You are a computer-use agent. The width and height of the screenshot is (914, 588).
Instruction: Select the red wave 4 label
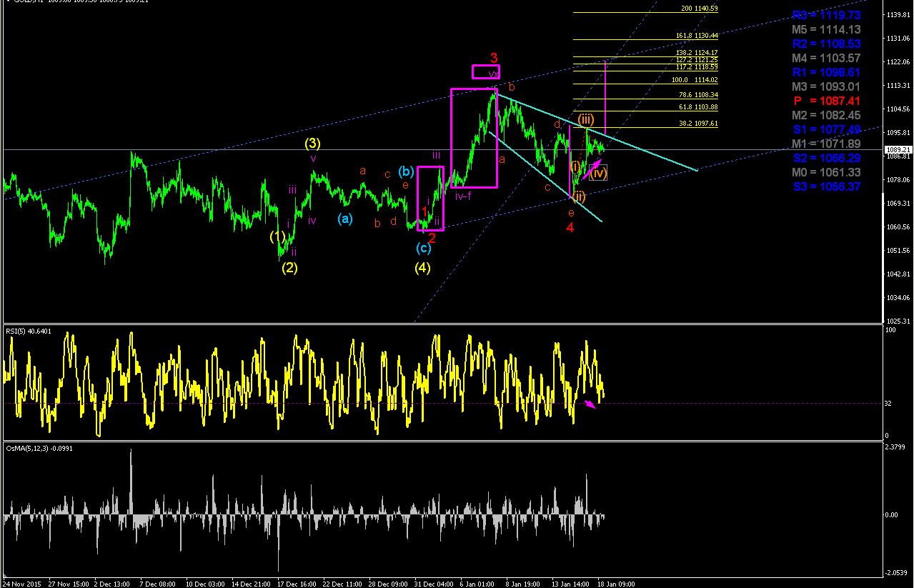tap(570, 227)
